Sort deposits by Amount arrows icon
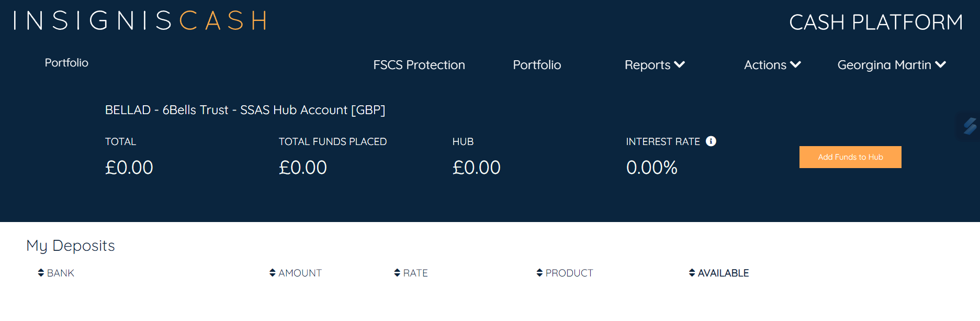 pos(273,273)
